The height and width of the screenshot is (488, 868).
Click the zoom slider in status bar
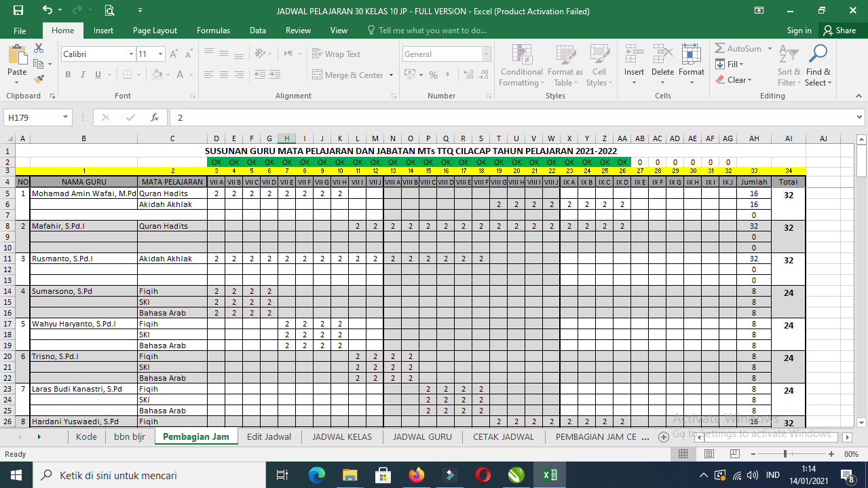coord(785,454)
